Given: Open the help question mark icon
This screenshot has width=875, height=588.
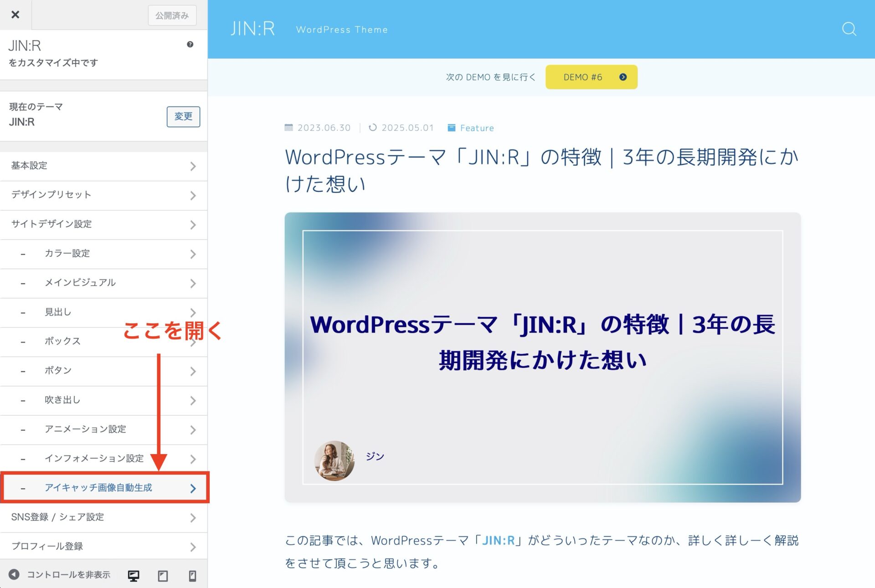Looking at the screenshot, I should tap(190, 44).
